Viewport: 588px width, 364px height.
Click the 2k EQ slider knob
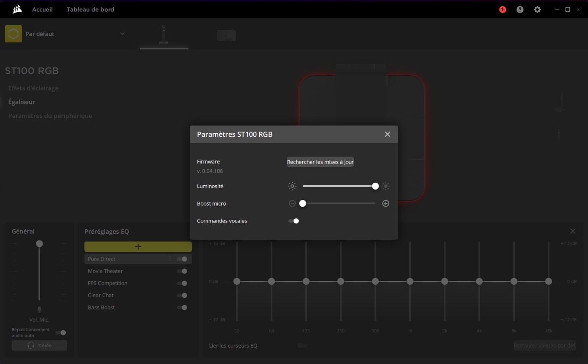tap(445, 281)
